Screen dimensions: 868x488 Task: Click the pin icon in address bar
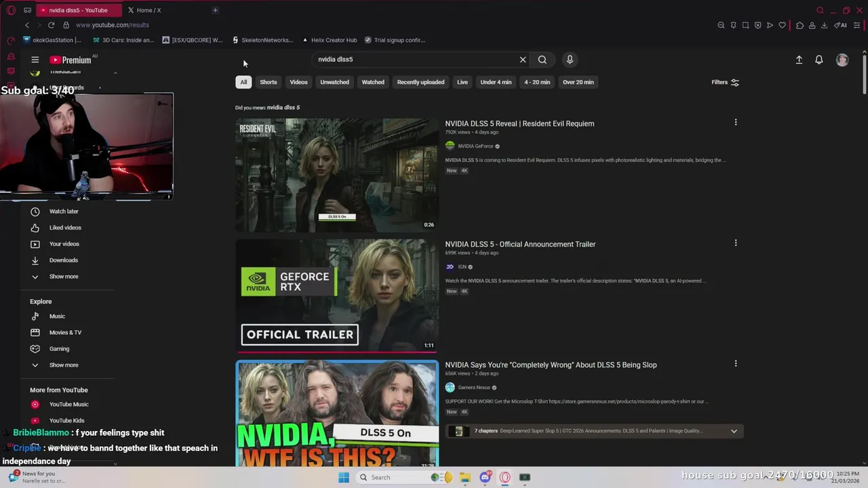(733, 25)
